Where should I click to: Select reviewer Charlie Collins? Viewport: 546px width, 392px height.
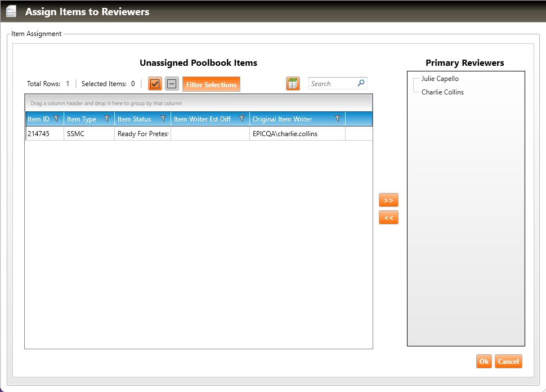coord(442,92)
